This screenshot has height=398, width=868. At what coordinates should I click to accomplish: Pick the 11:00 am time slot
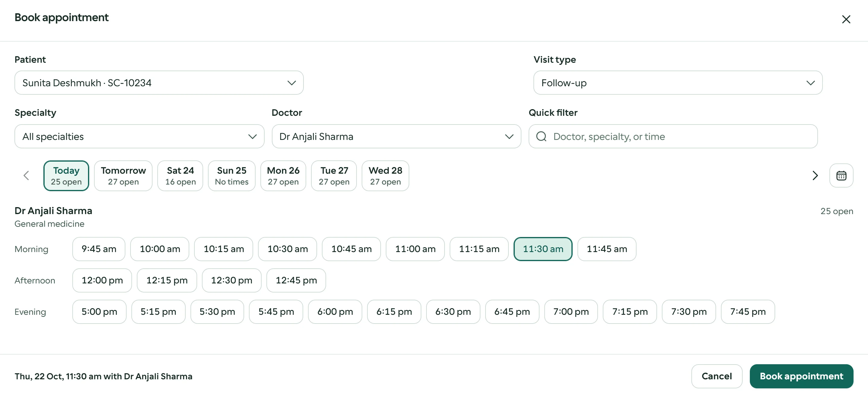click(x=415, y=249)
